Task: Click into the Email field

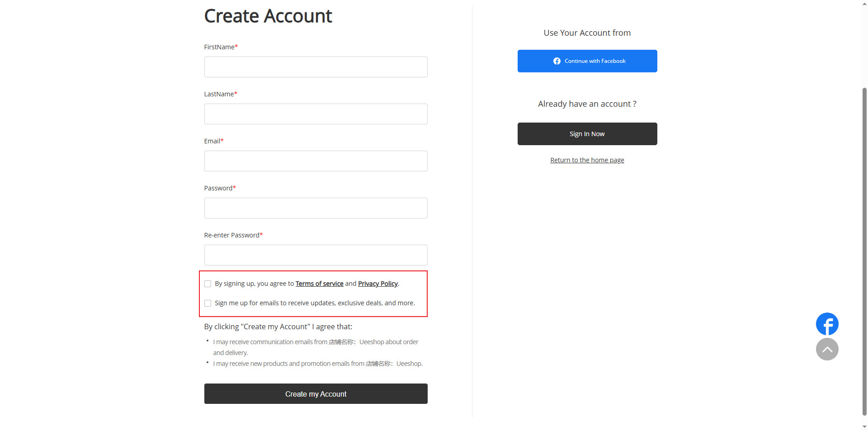Action: tap(316, 161)
